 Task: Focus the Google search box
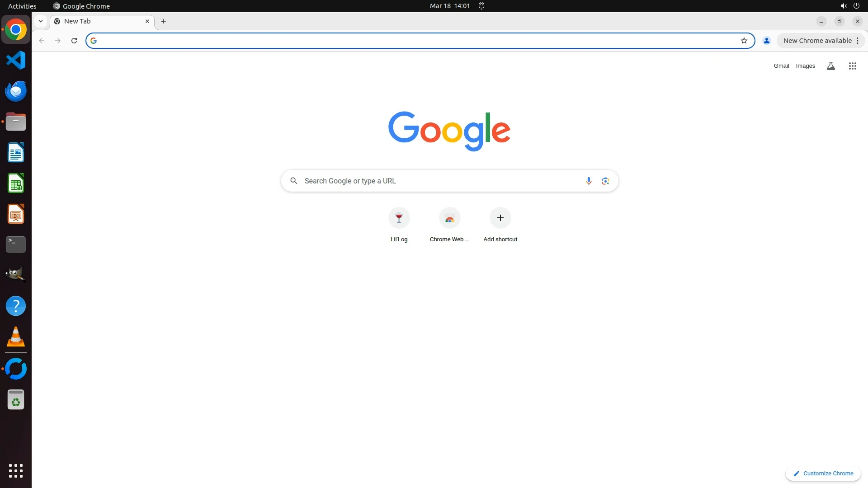[x=441, y=181]
